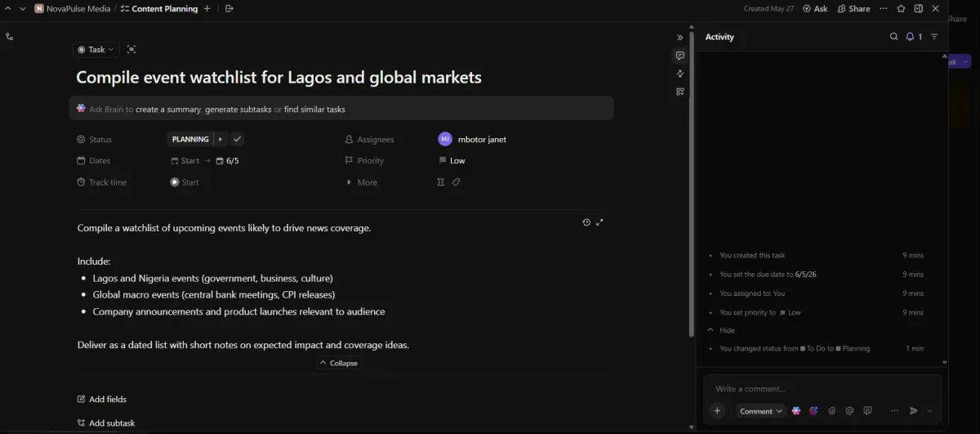980x434 pixels.
Task: Hide collapsed activity entries
Action: click(x=721, y=330)
